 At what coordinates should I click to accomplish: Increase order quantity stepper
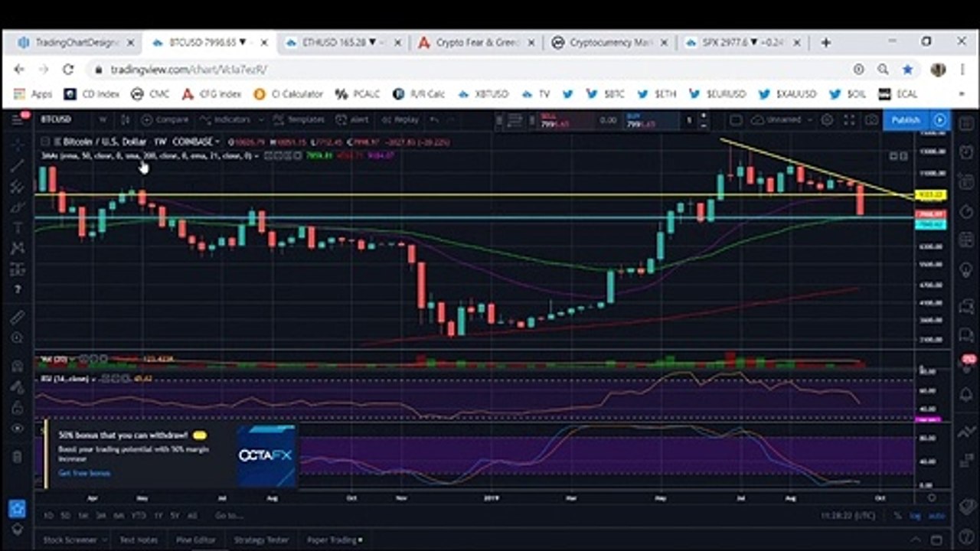pos(703,116)
